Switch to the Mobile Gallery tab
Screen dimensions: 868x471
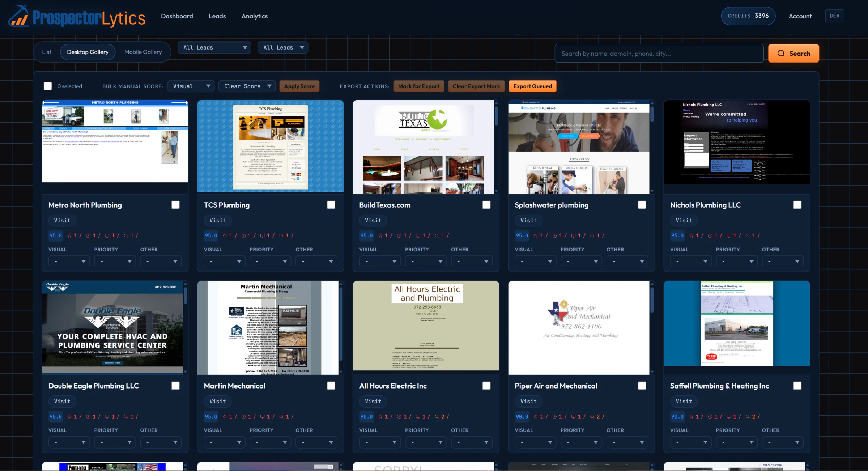pyautogui.click(x=143, y=52)
